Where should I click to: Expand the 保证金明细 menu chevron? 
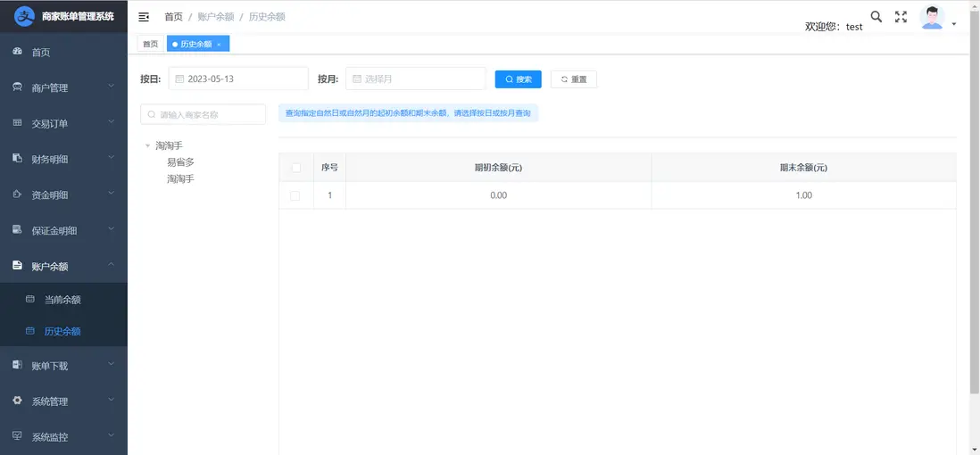pyautogui.click(x=112, y=228)
